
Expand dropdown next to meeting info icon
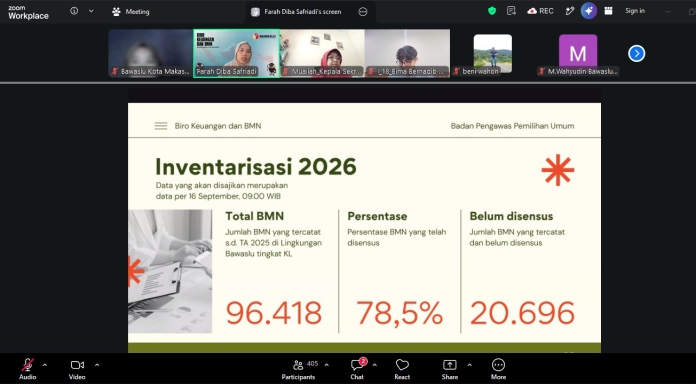pyautogui.click(x=91, y=11)
